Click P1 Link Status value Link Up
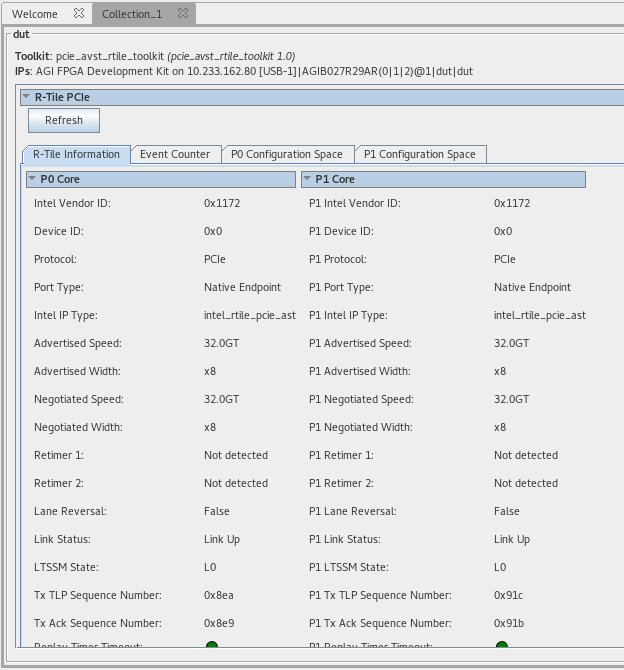 point(512,539)
